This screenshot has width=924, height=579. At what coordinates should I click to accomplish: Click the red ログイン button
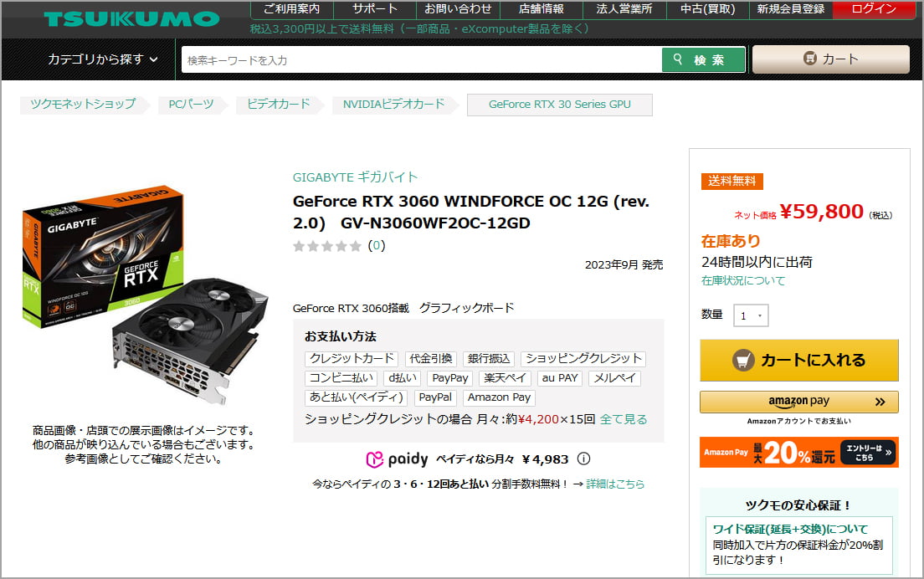(x=874, y=9)
